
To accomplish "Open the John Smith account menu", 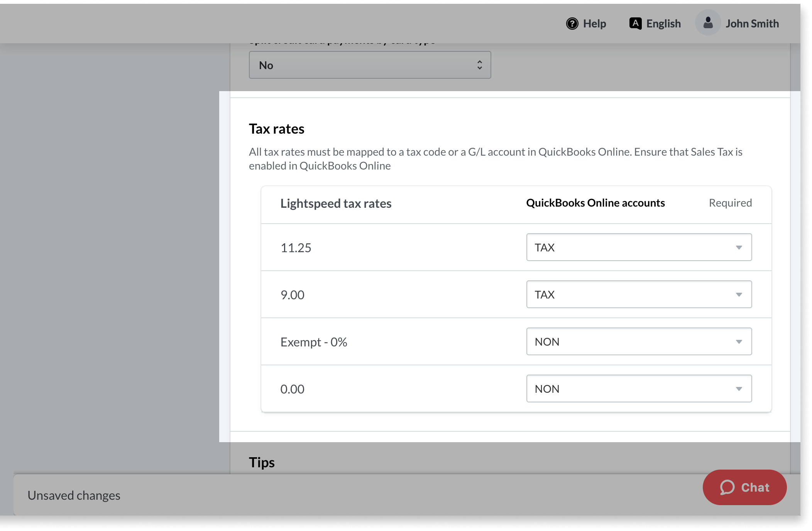I will [x=752, y=24].
